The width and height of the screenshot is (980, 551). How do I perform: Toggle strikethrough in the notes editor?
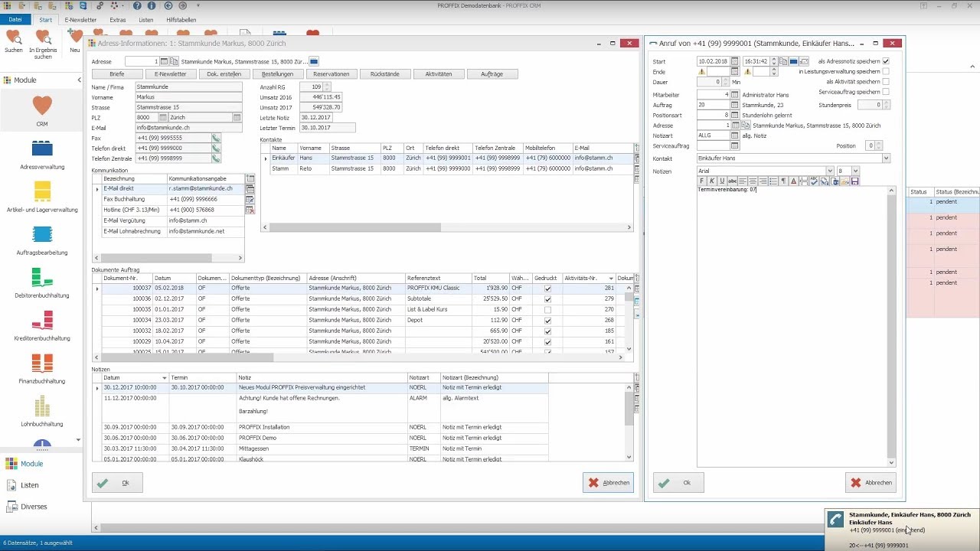tap(732, 181)
